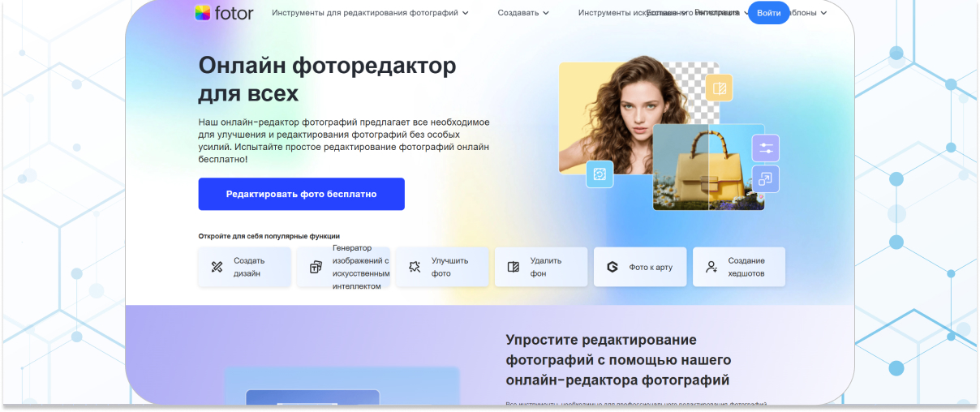Image resolution: width=980 pixels, height=412 pixels.
Task: Click the purple resize icon beside handbag
Action: [765, 178]
